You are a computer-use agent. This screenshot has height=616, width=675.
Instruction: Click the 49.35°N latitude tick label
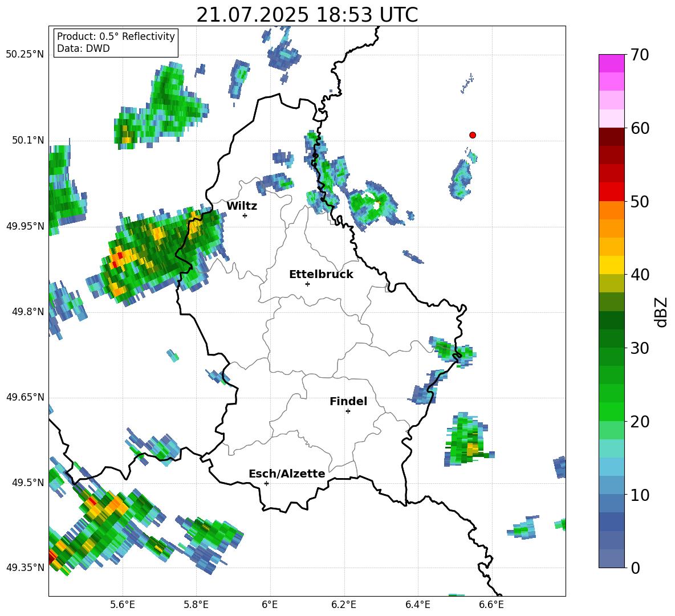point(25,568)
